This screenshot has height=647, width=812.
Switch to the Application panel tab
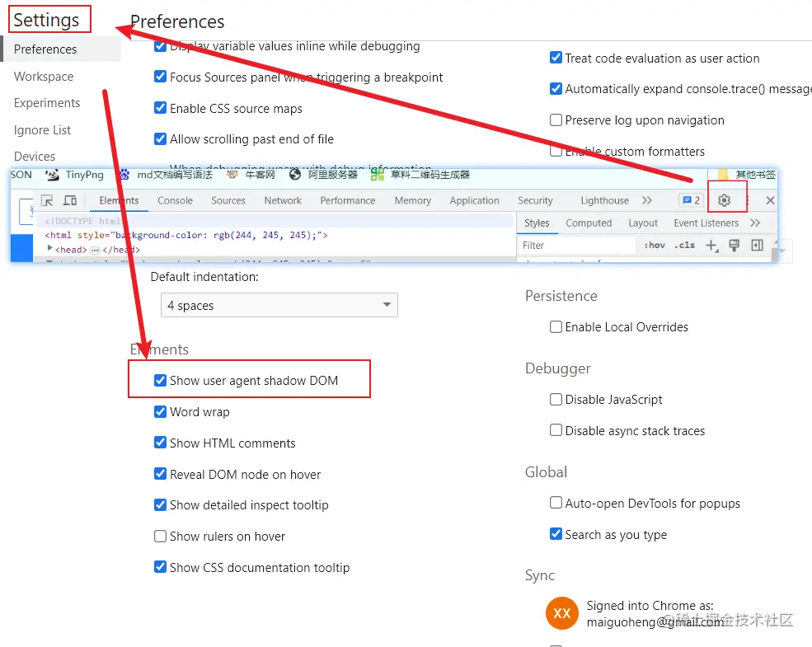click(474, 200)
